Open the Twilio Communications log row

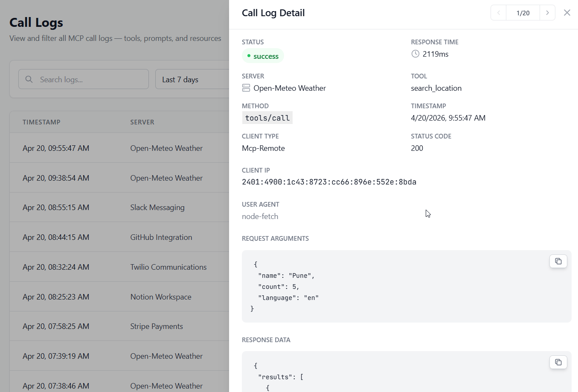tap(119, 267)
